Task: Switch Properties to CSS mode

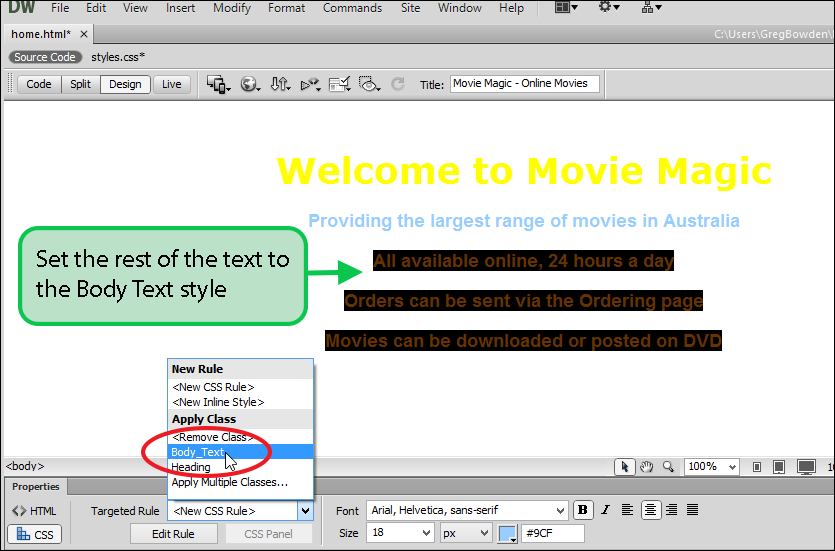Action: tap(35, 534)
